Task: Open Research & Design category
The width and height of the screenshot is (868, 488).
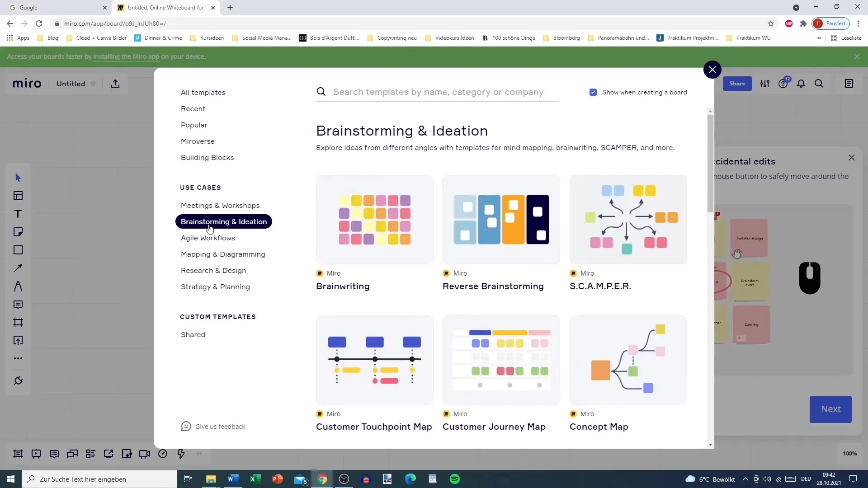Action: click(x=213, y=270)
